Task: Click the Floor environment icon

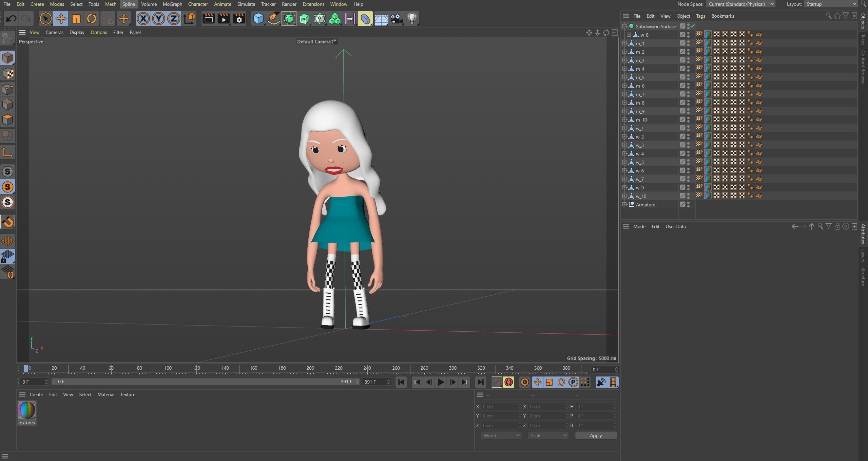Action: (381, 19)
